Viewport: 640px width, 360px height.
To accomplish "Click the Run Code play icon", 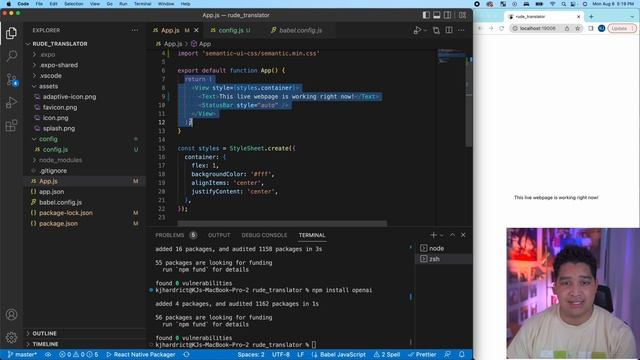I will click(x=417, y=30).
